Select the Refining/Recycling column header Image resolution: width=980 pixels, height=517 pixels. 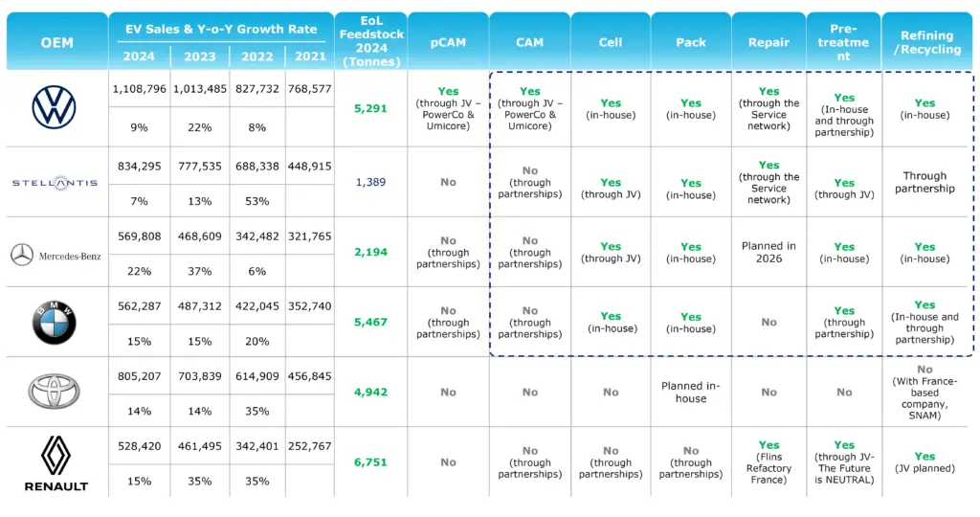click(x=926, y=42)
